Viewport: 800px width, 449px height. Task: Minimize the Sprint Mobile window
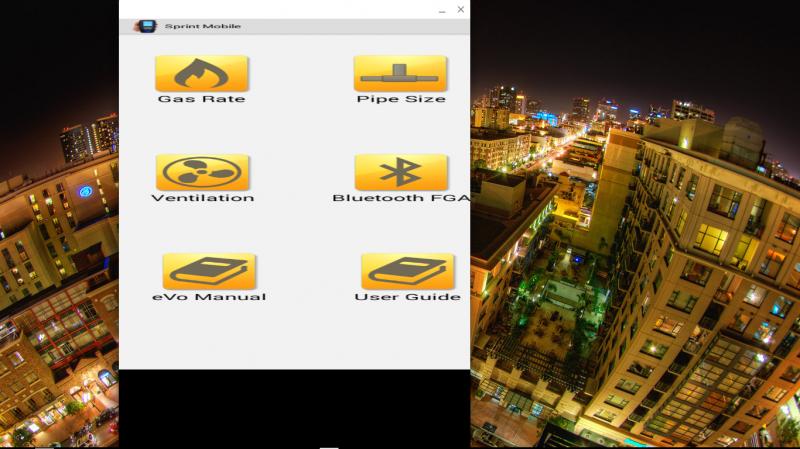tap(442, 10)
